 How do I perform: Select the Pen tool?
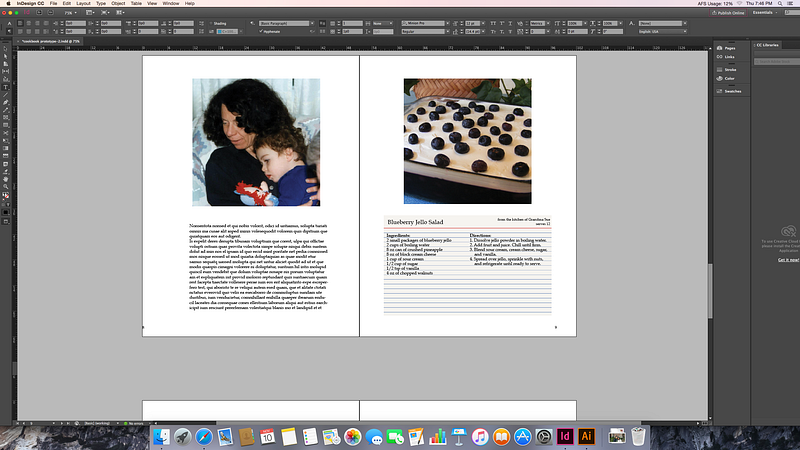click(6, 103)
